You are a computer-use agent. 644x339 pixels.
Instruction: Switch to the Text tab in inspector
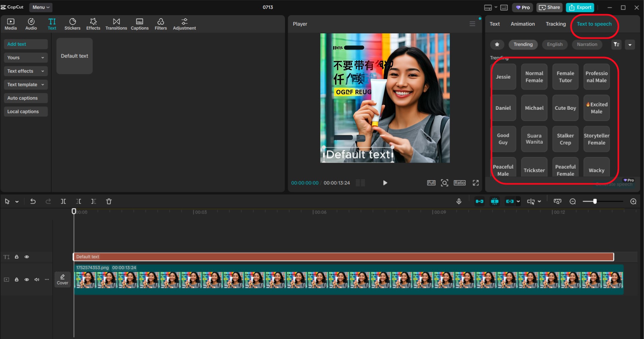[x=494, y=24]
